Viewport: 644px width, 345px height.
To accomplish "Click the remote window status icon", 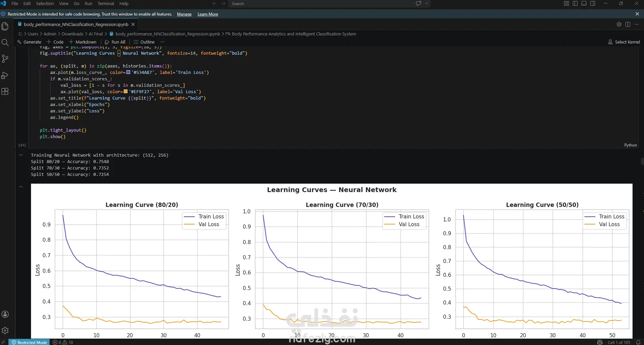I will pos(4,342).
